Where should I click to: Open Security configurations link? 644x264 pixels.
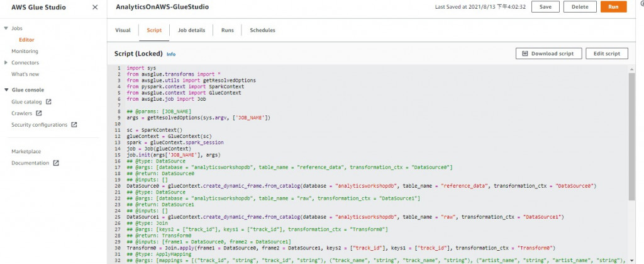coord(40,125)
